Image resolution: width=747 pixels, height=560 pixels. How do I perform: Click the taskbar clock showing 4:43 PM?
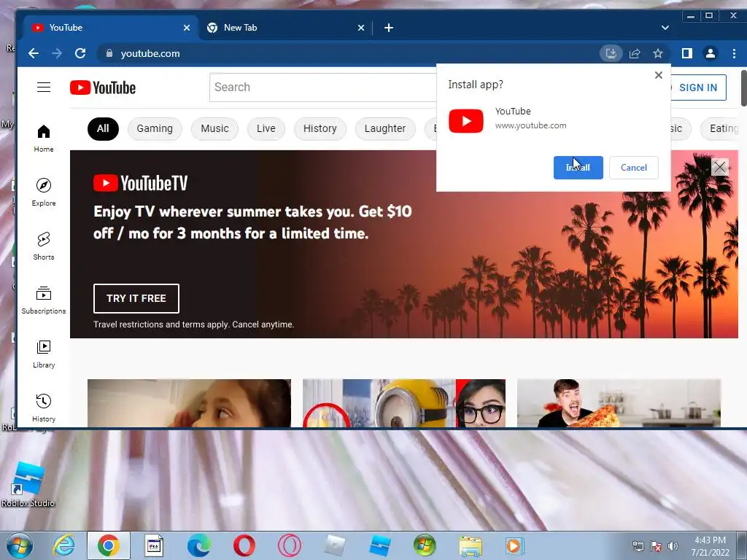[710, 546]
